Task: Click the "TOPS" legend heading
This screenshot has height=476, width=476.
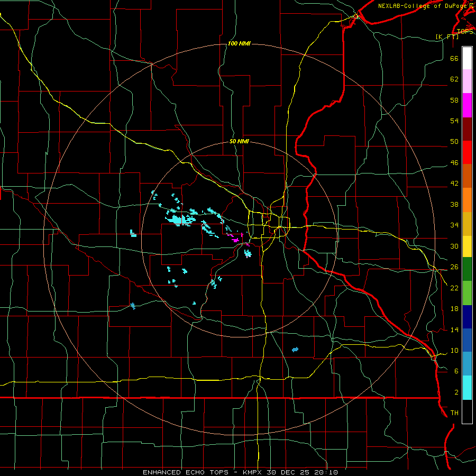Action: 465,32
